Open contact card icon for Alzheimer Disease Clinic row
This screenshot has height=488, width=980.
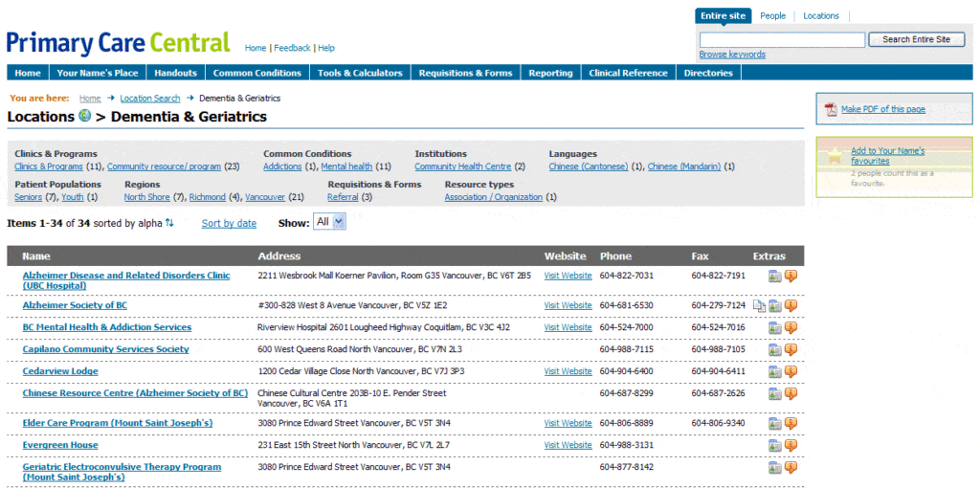(x=775, y=277)
